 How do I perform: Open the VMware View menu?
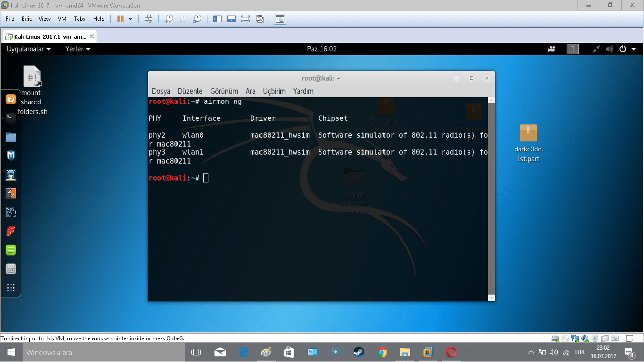point(45,19)
